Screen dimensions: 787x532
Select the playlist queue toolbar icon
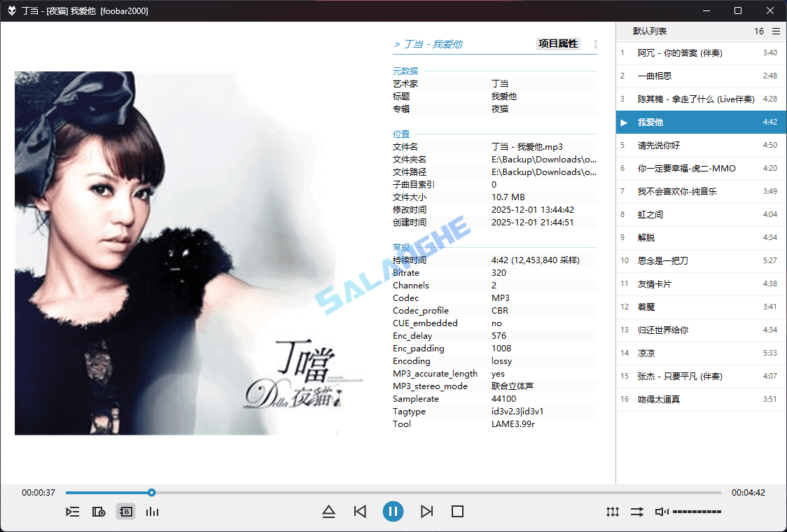pos(73,512)
